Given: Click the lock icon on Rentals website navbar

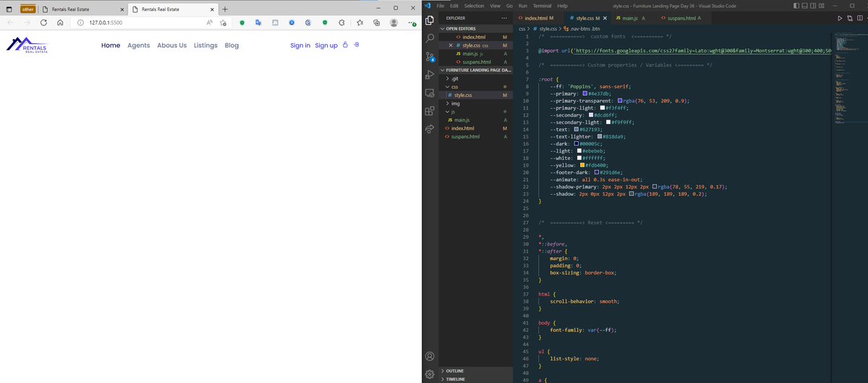Looking at the screenshot, I should point(345,45).
